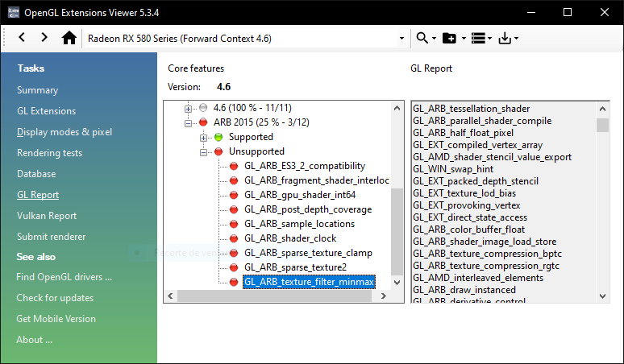Viewport: 624px width, 364px height.
Task: Collapse the Unsupported node
Action: coord(203,152)
